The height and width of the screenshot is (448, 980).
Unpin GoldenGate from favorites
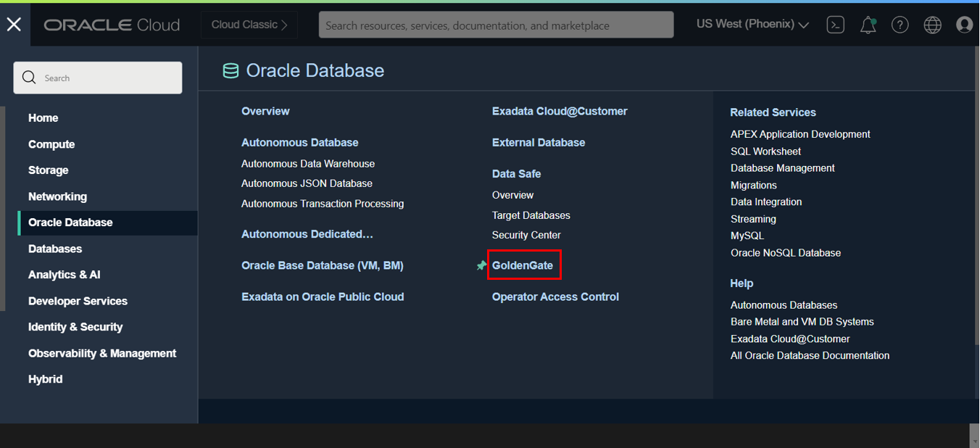481,265
